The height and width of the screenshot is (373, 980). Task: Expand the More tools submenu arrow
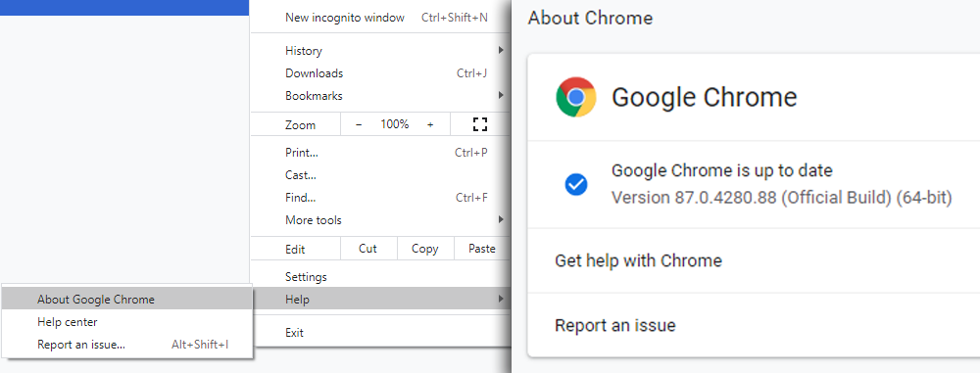[501, 220]
